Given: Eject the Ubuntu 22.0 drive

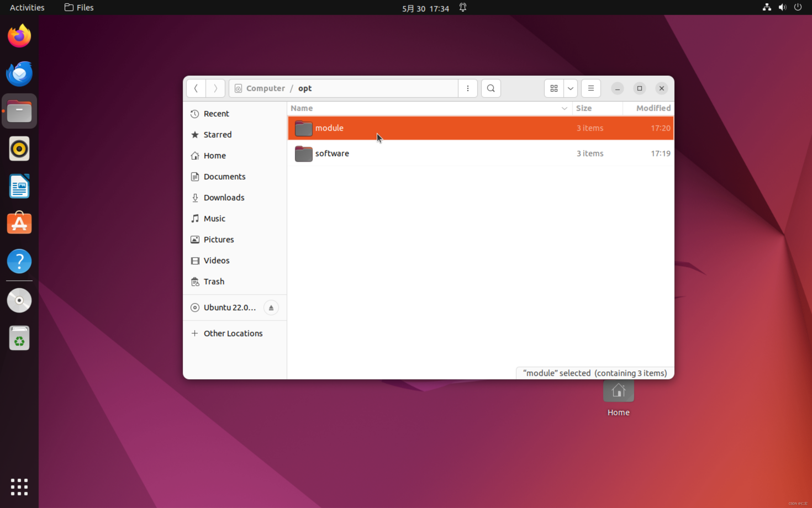Looking at the screenshot, I should click(271, 307).
